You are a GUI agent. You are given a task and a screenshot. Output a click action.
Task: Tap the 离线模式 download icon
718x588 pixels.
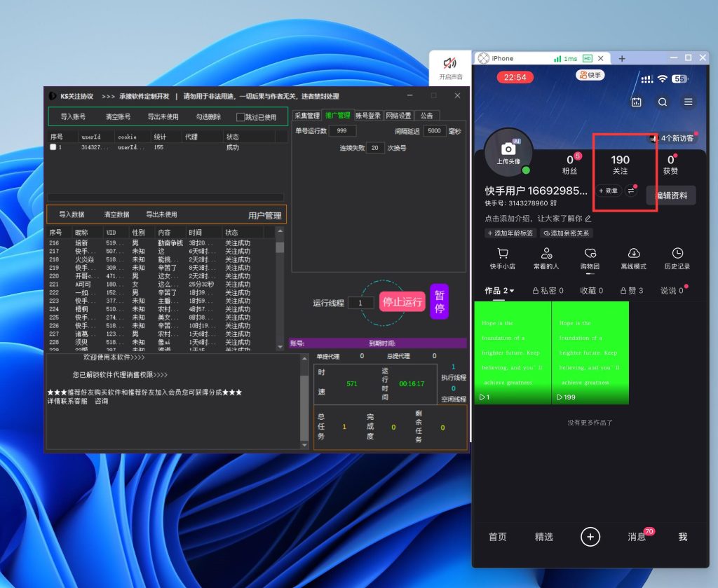point(634,254)
